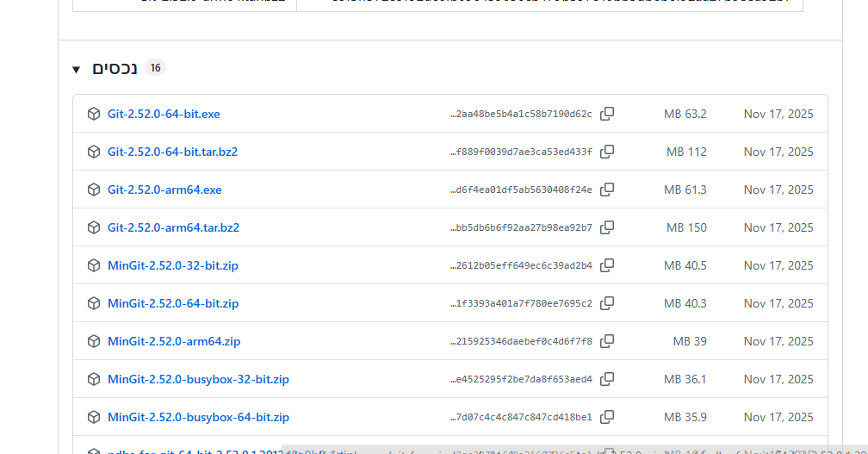This screenshot has width=868, height=454.
Task: Copy hash for Git-2.52.0-arm64.exe
Action: (x=607, y=190)
